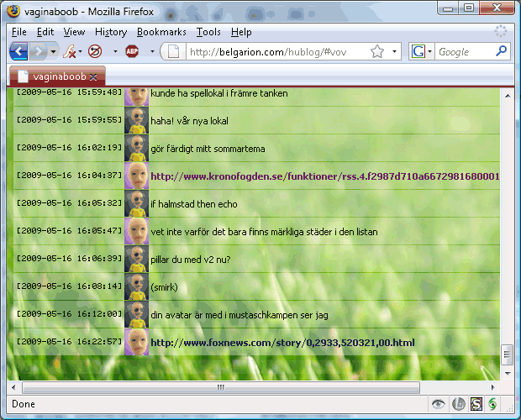Go back with the blue Back arrow
This screenshot has height=420, width=521.
coord(18,51)
